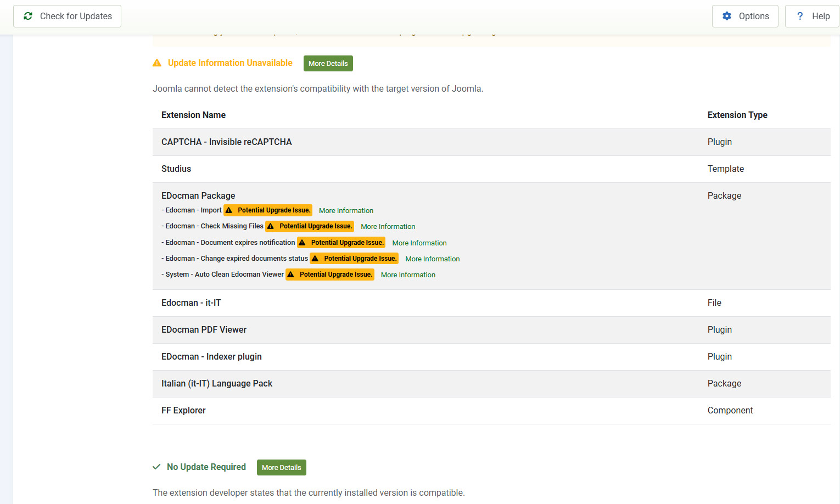The height and width of the screenshot is (504, 840).
Task: Open More Information for Edocman - Import
Action: (346, 211)
